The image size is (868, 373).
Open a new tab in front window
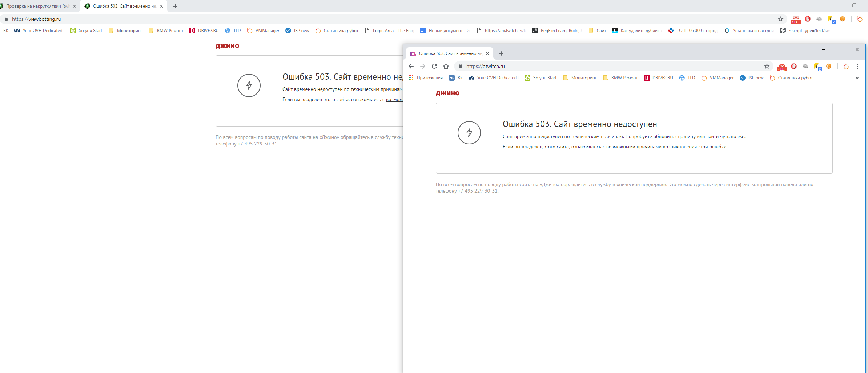point(501,53)
